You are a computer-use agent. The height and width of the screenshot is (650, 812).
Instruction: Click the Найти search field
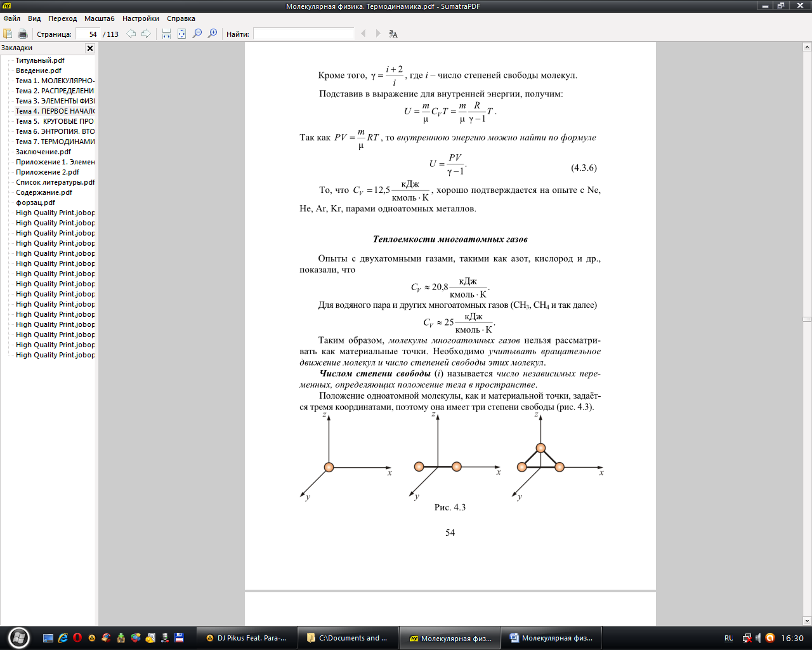304,34
